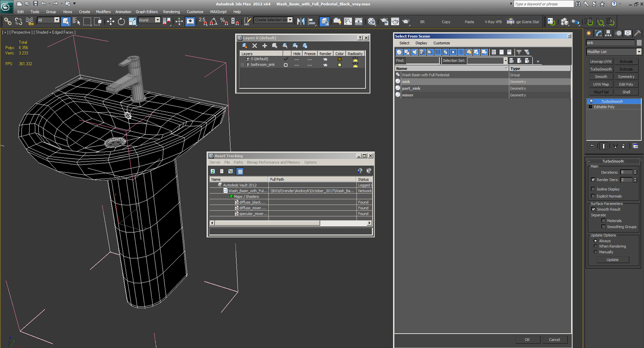Click the Align tool icon
This screenshot has height=348, width=644.
312,21
